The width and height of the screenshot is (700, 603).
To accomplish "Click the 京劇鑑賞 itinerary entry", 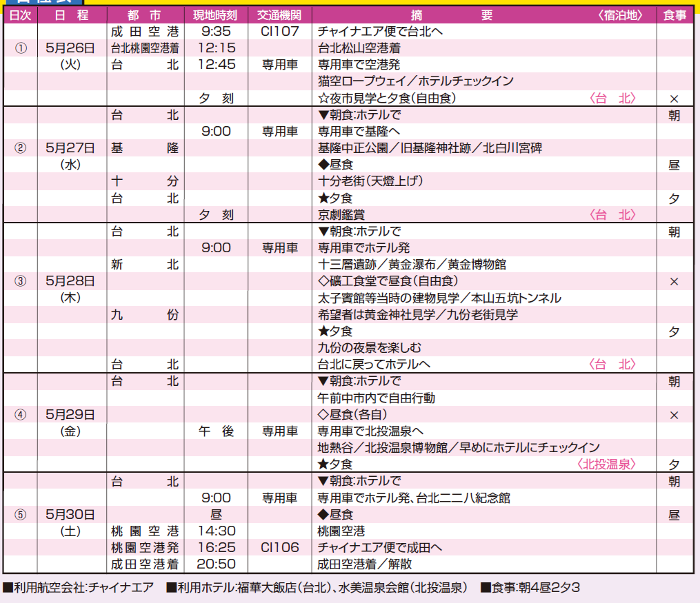I will [x=341, y=215].
